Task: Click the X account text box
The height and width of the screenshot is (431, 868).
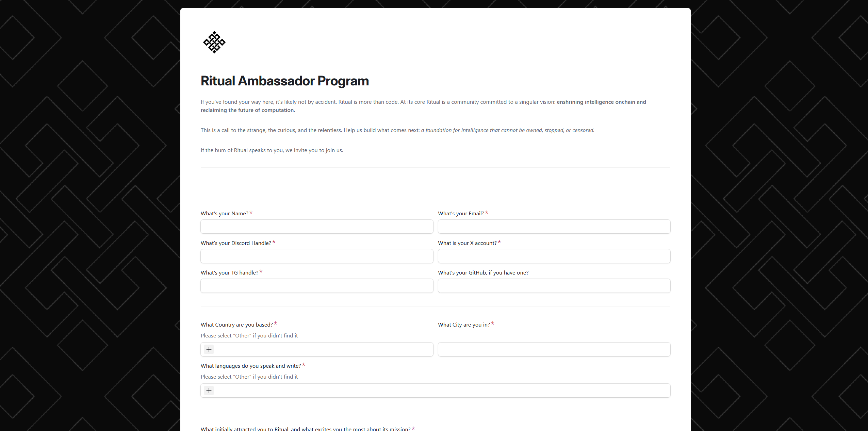Action: point(554,256)
